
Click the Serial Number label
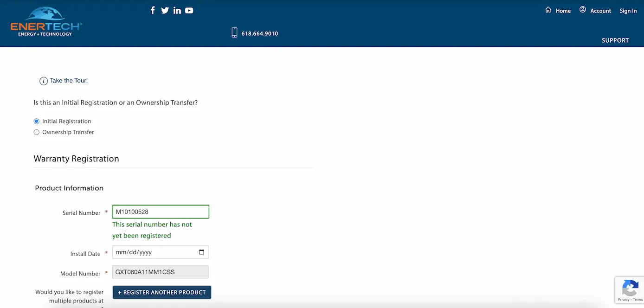click(81, 213)
